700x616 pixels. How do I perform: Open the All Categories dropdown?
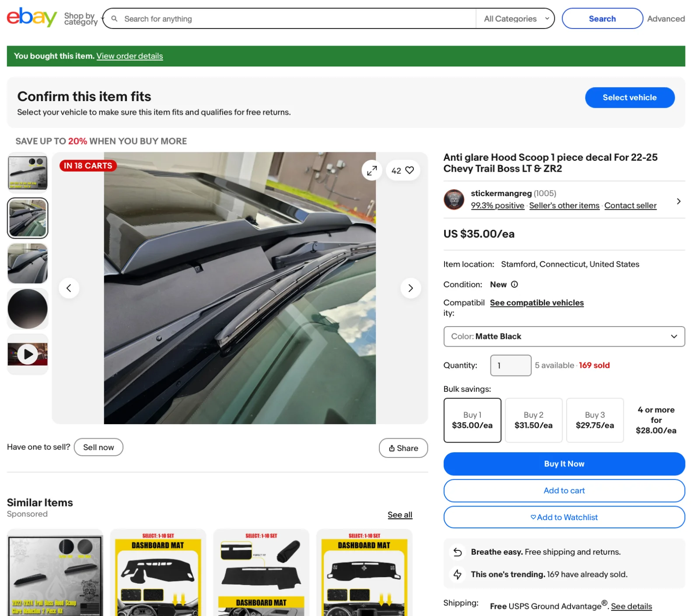tap(515, 18)
